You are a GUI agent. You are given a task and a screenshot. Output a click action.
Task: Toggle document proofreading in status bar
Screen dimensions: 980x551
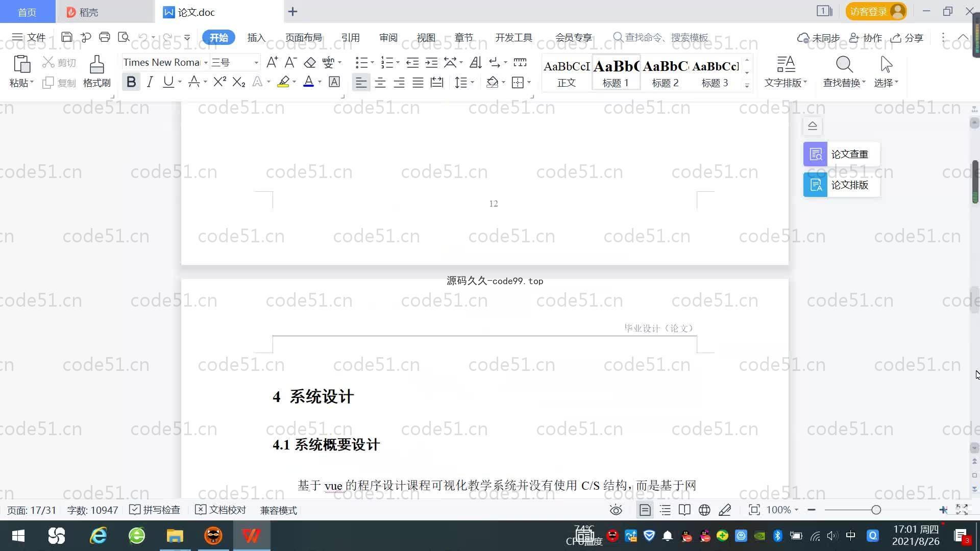click(x=220, y=510)
